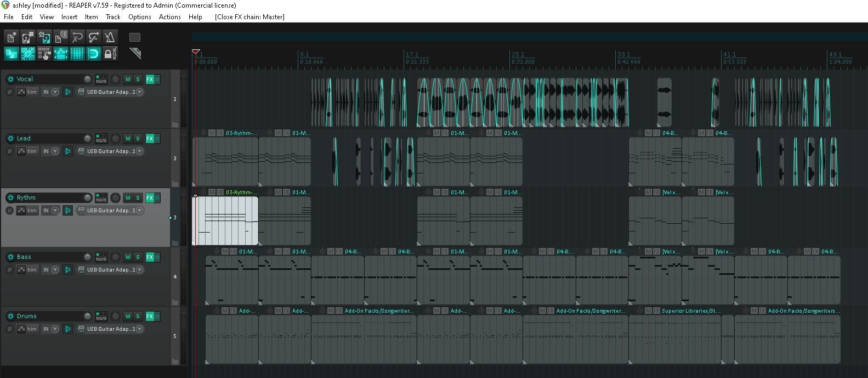Toggle grid lines icon in the toolbar
Screen dimensions: 868x378
click(x=77, y=54)
